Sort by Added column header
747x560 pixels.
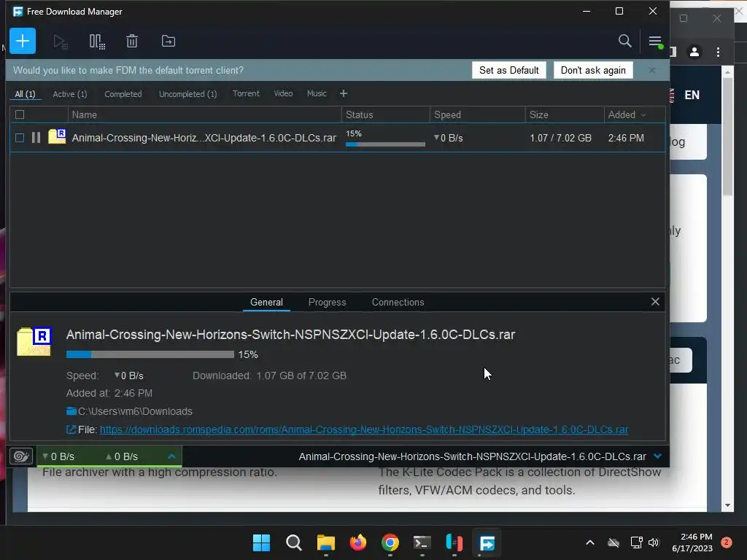(627, 114)
